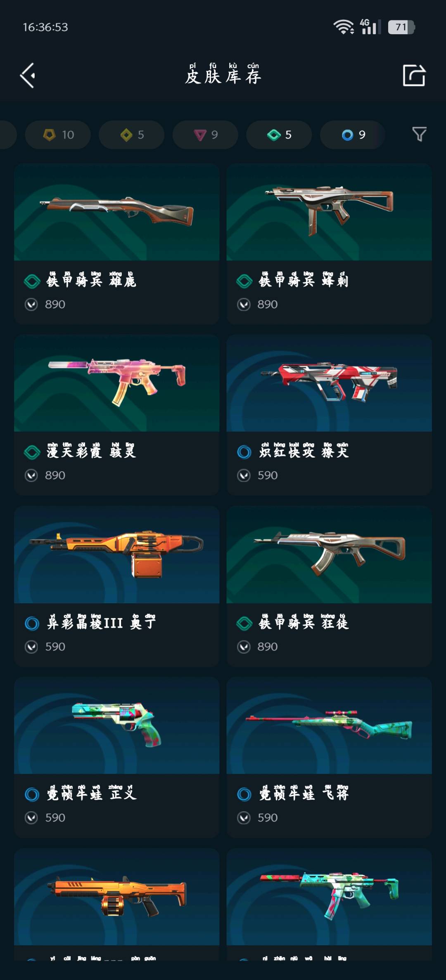This screenshot has width=446, height=980.
Task: Click the currency icon beside 890 under 雄鹿
Action: (31, 305)
